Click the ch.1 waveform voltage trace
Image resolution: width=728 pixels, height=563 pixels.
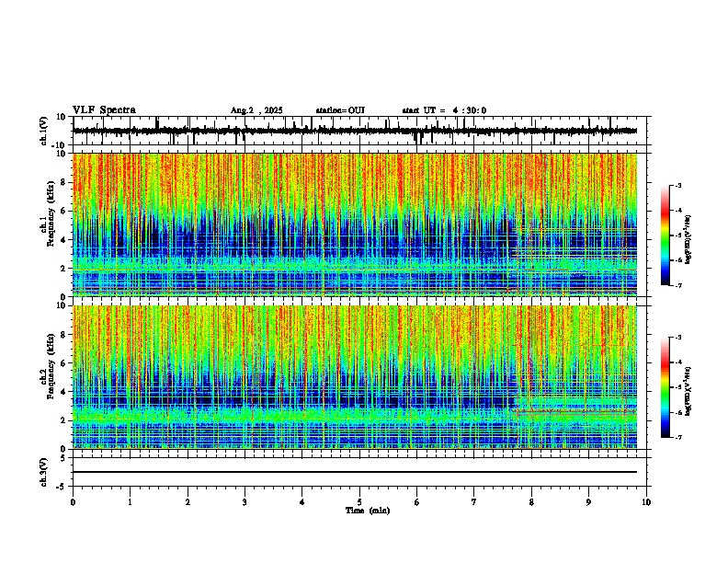355,131
